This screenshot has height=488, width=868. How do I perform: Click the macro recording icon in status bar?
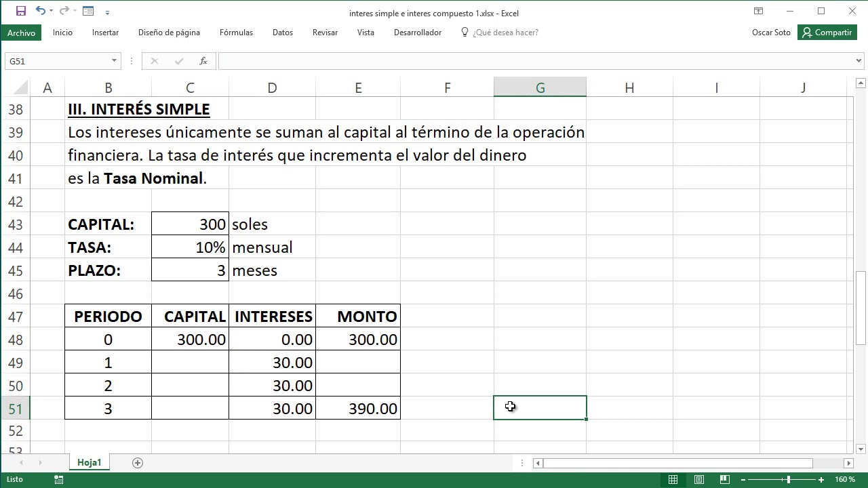[59, 479]
